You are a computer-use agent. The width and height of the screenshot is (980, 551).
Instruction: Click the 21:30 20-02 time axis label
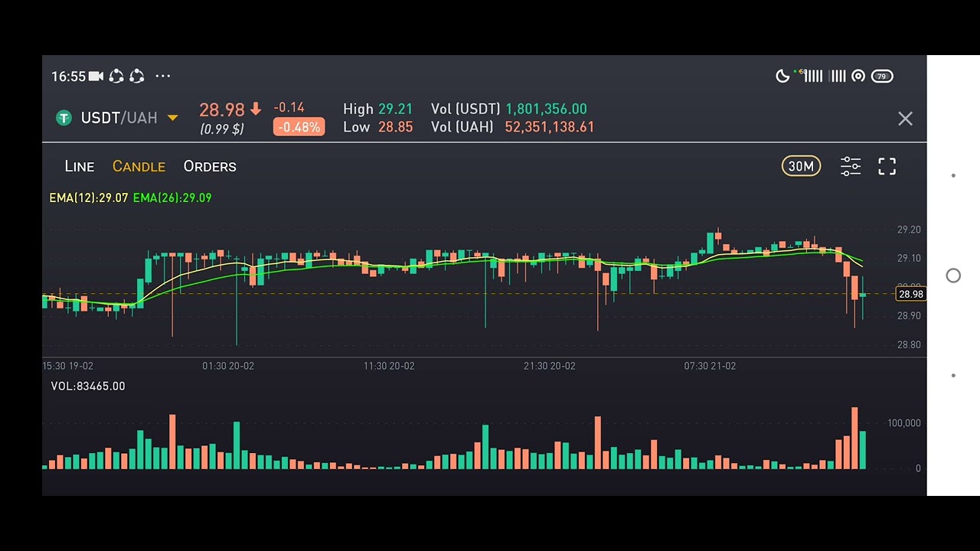tap(550, 366)
